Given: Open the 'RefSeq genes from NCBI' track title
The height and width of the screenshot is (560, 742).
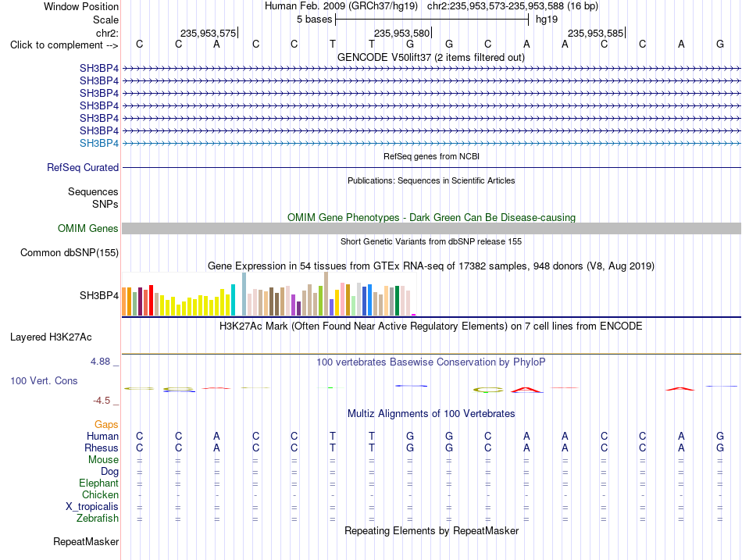Looking at the screenshot, I should 432,156.
